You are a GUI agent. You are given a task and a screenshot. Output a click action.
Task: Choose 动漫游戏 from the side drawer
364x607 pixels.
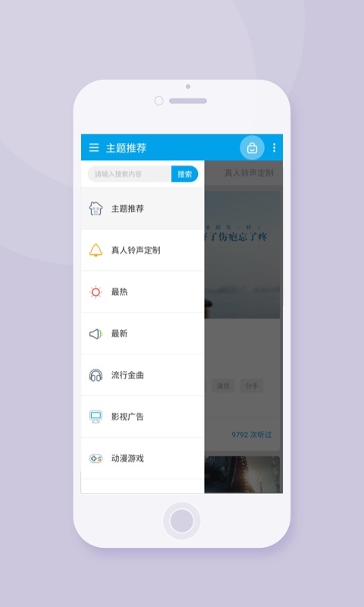point(143,459)
